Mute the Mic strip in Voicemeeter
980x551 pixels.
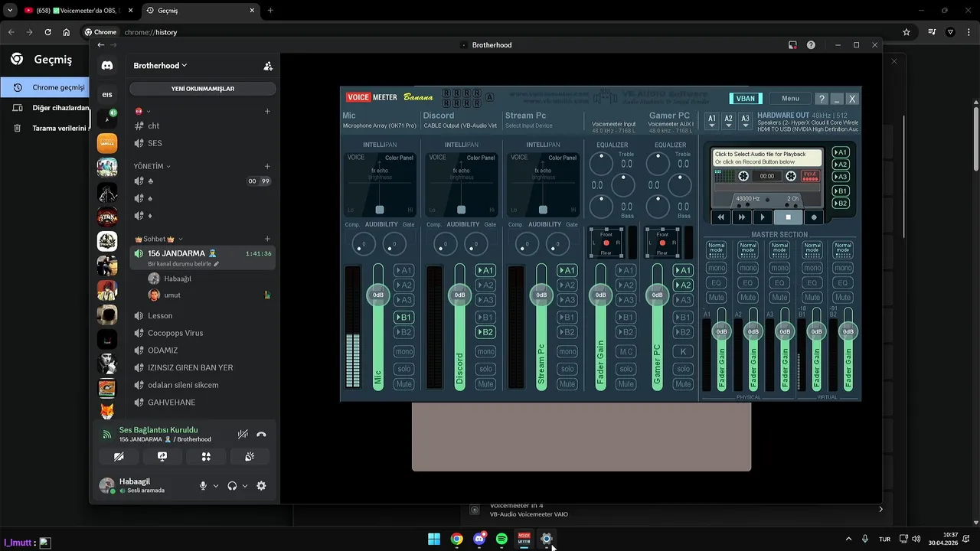(403, 384)
